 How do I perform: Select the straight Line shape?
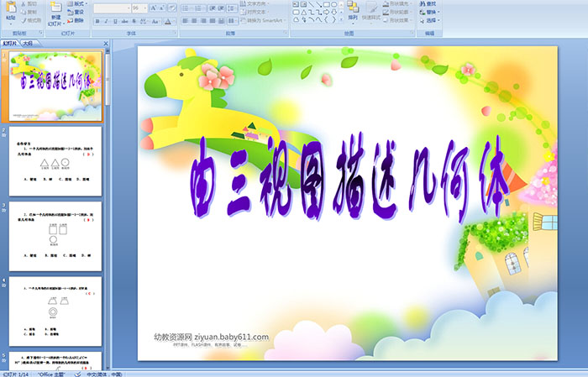pyautogui.click(x=311, y=4)
